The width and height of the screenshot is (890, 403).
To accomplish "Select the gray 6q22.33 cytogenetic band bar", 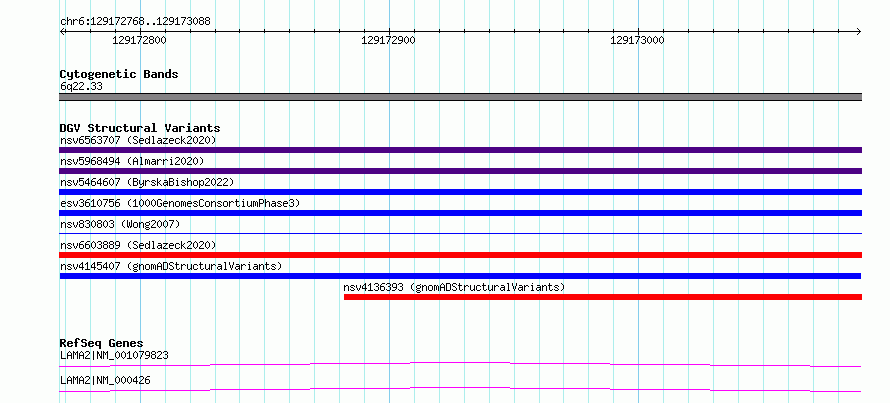I will 460,97.
